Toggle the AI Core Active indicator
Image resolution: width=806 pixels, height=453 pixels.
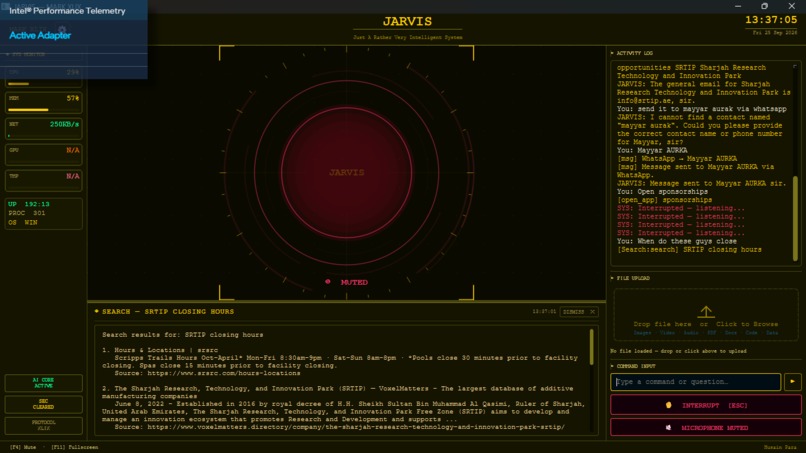click(x=44, y=383)
